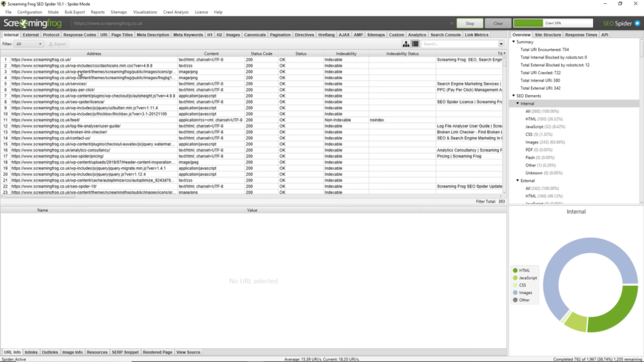Open the Licence menu
The width and height of the screenshot is (644, 362).
coord(201,12)
